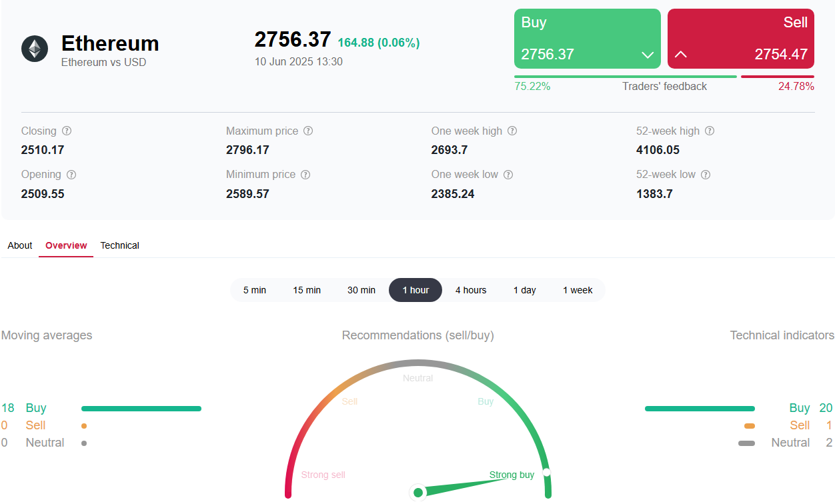Select the 1 hour timeframe
The image size is (835, 504).
coord(415,290)
